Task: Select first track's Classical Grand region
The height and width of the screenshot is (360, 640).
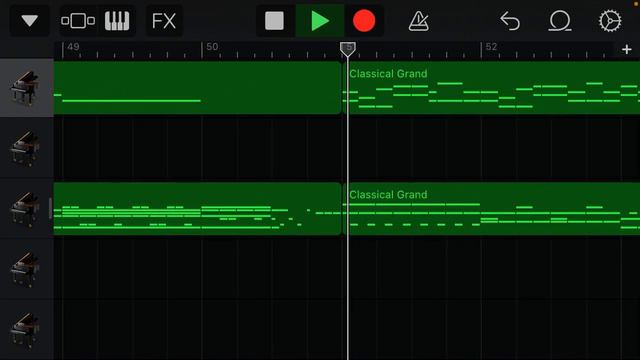Action: click(491, 88)
